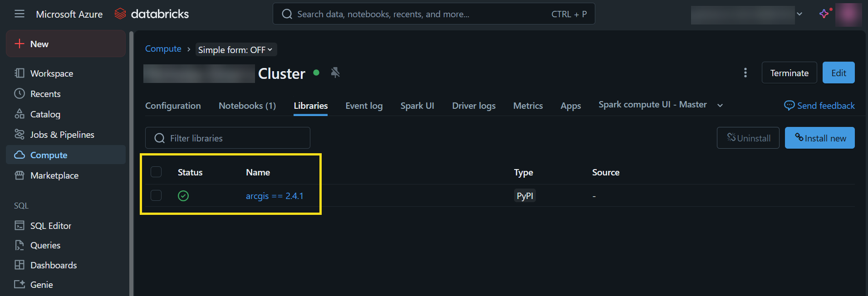868x296 pixels.
Task: Switch to the Event log tab
Action: pyautogui.click(x=364, y=106)
